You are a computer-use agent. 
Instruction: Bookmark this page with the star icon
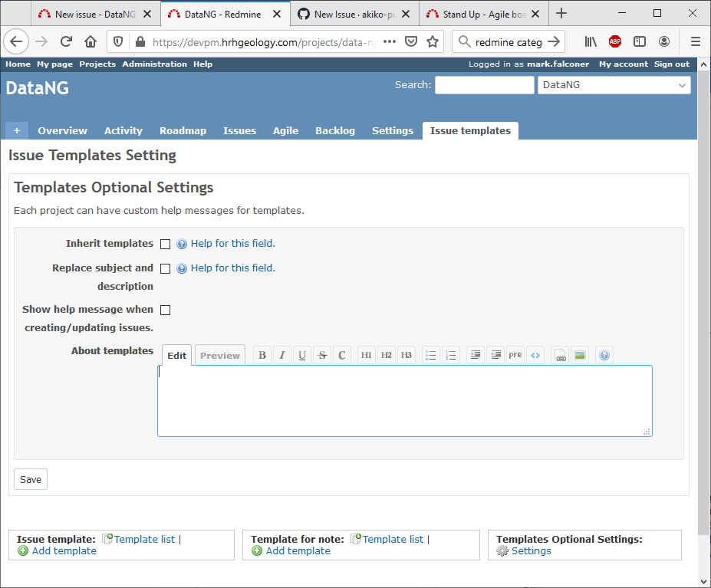tap(433, 41)
